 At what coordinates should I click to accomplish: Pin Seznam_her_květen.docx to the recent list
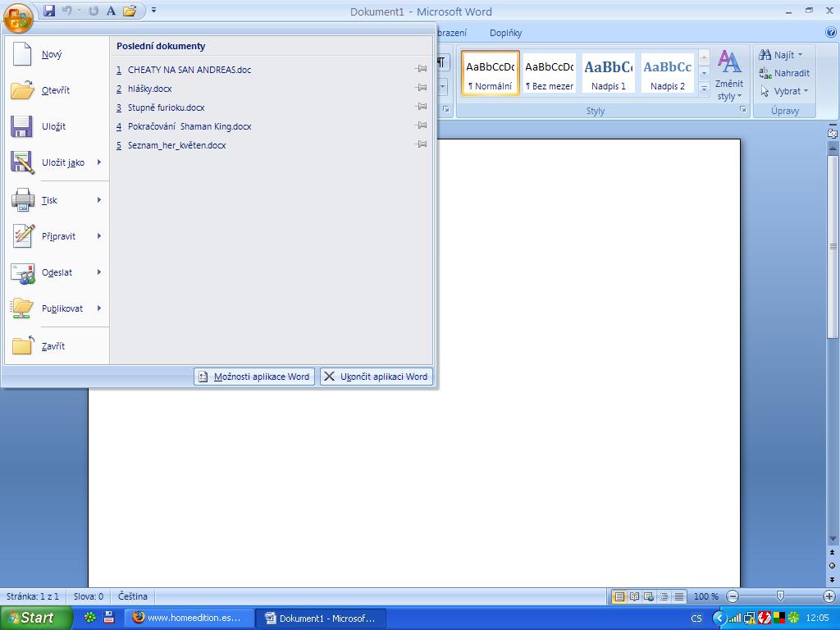point(421,144)
